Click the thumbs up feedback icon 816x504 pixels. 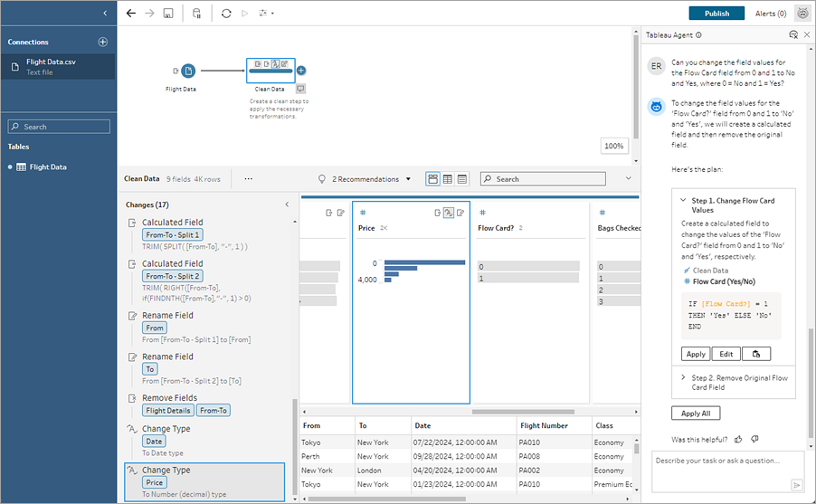738,439
